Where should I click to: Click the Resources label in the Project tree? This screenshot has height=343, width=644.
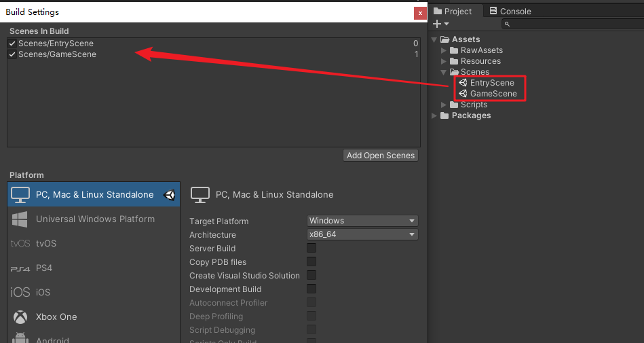(480, 61)
